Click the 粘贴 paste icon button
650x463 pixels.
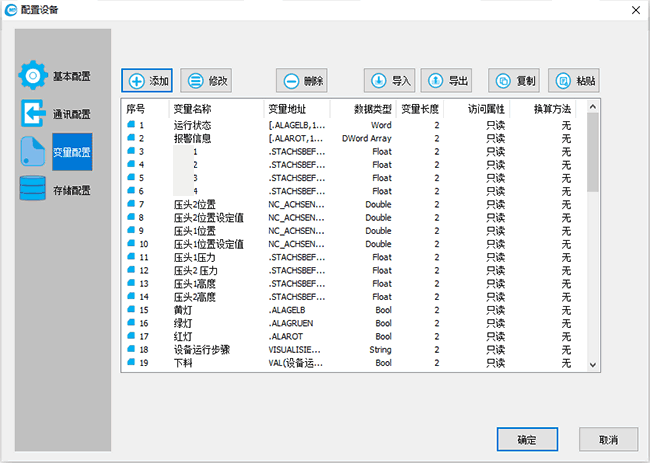coord(574,81)
